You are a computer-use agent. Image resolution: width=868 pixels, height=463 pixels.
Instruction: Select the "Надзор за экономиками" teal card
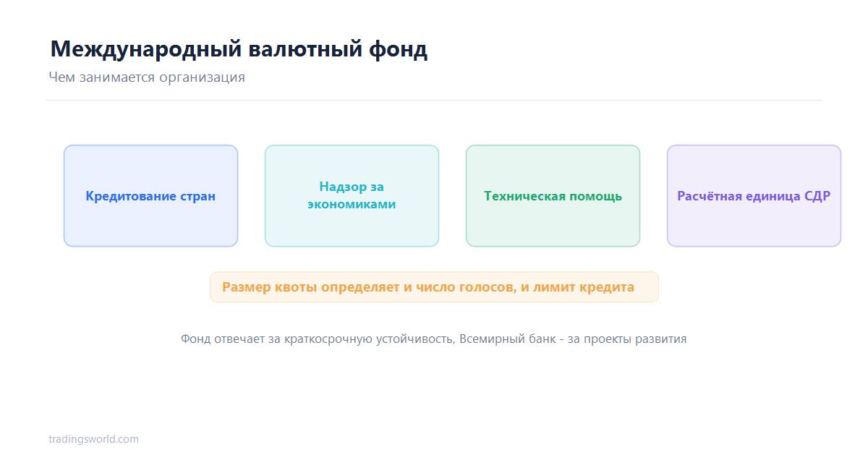click(x=352, y=196)
